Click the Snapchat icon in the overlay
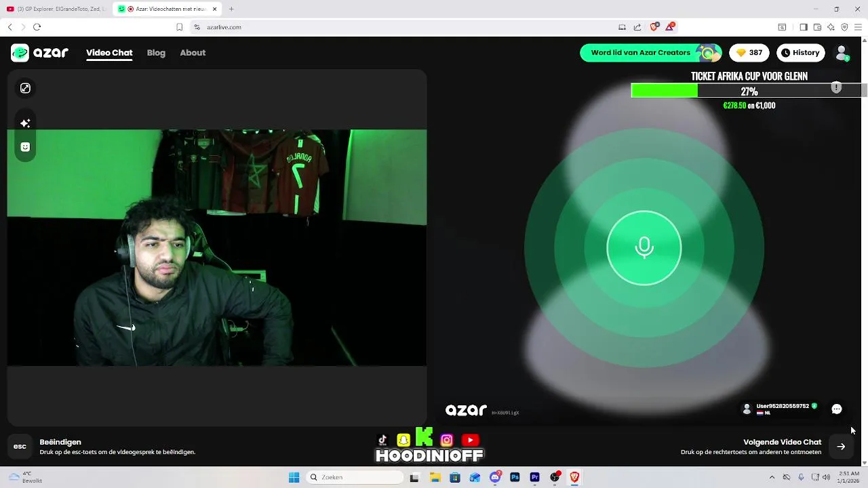Screen dimensions: 868x488 [x=403, y=441]
